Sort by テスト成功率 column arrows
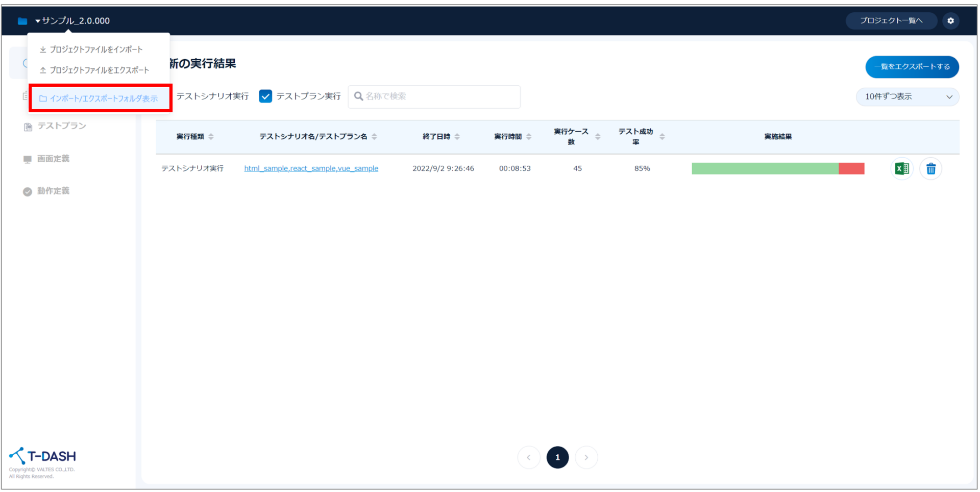The height and width of the screenshot is (492, 980). click(662, 137)
